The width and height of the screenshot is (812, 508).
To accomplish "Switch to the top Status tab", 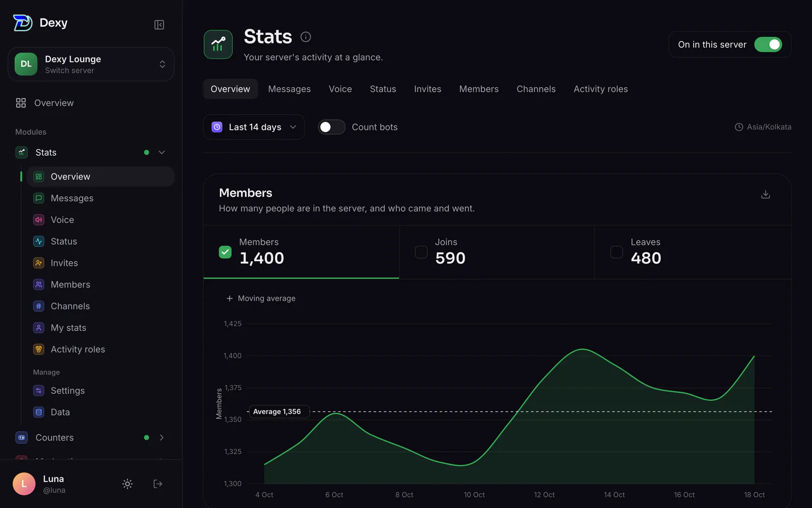I will pos(383,89).
